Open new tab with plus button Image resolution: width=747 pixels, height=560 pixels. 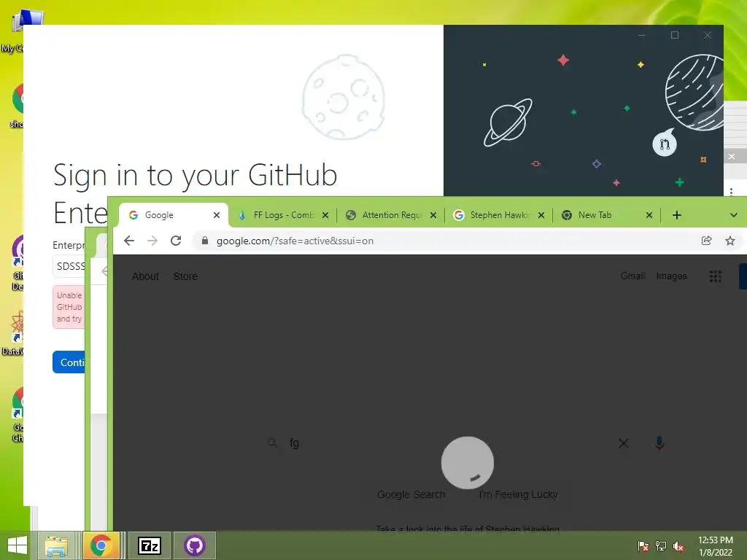(676, 215)
